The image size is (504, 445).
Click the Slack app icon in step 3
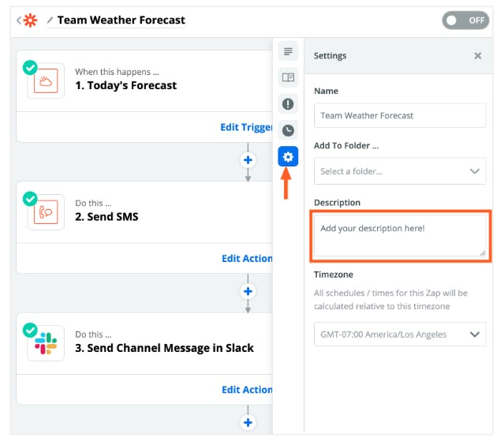[46, 343]
